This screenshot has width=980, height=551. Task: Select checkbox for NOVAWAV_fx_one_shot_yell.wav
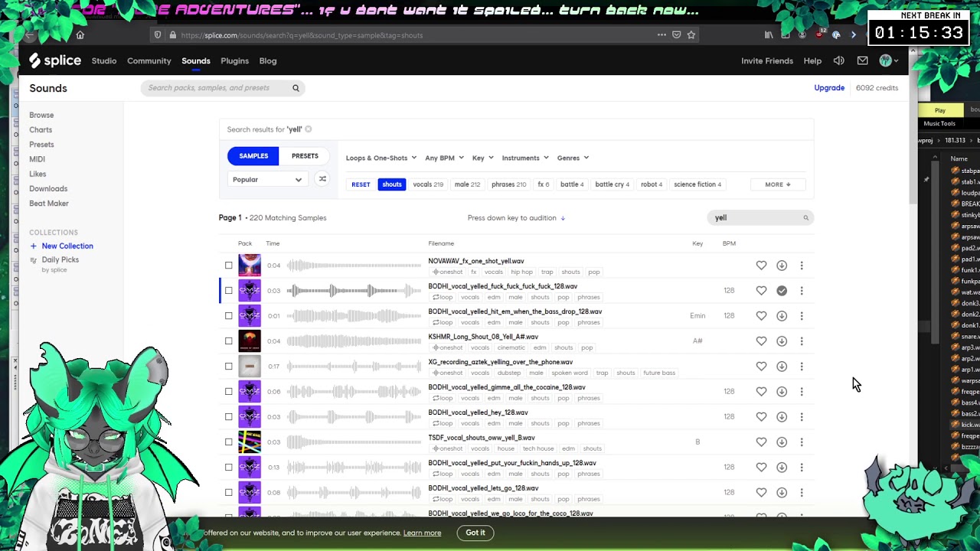pos(228,266)
